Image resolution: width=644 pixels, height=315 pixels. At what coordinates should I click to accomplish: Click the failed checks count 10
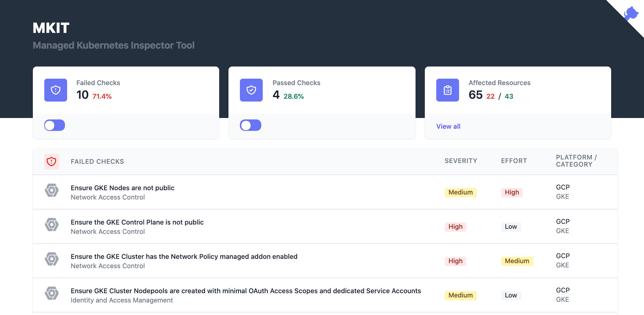click(x=82, y=95)
